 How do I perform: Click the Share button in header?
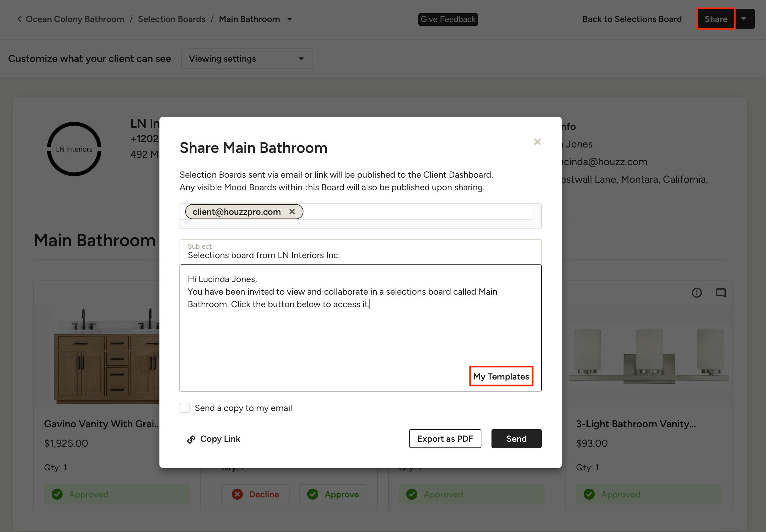coord(716,19)
